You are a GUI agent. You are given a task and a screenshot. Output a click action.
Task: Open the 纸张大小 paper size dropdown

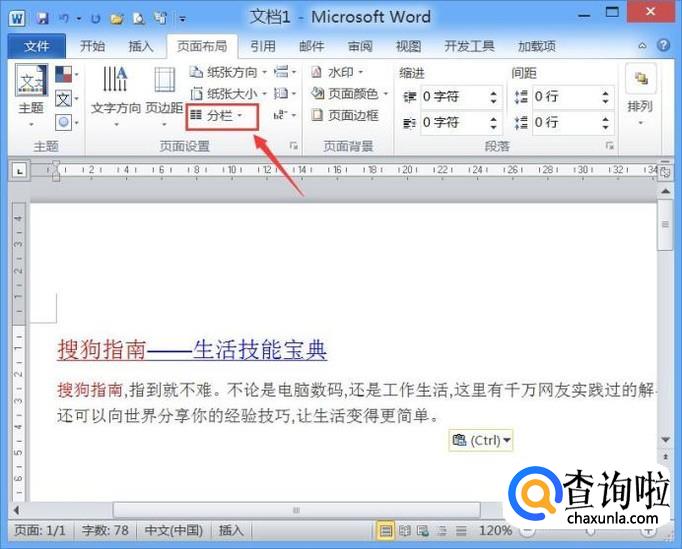pyautogui.click(x=228, y=94)
